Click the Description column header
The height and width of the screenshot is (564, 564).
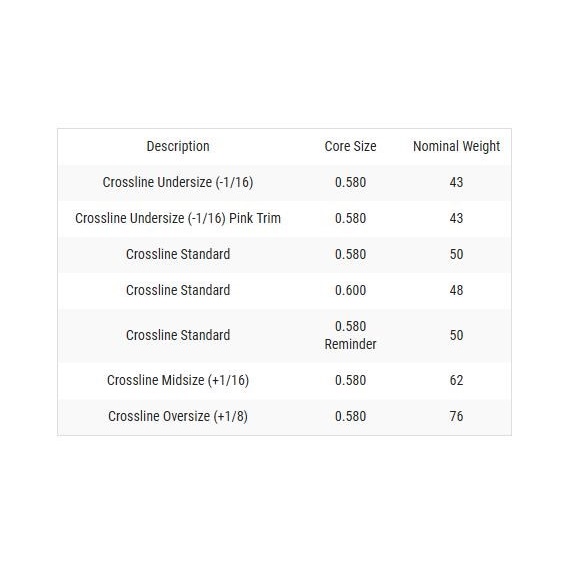click(x=178, y=146)
